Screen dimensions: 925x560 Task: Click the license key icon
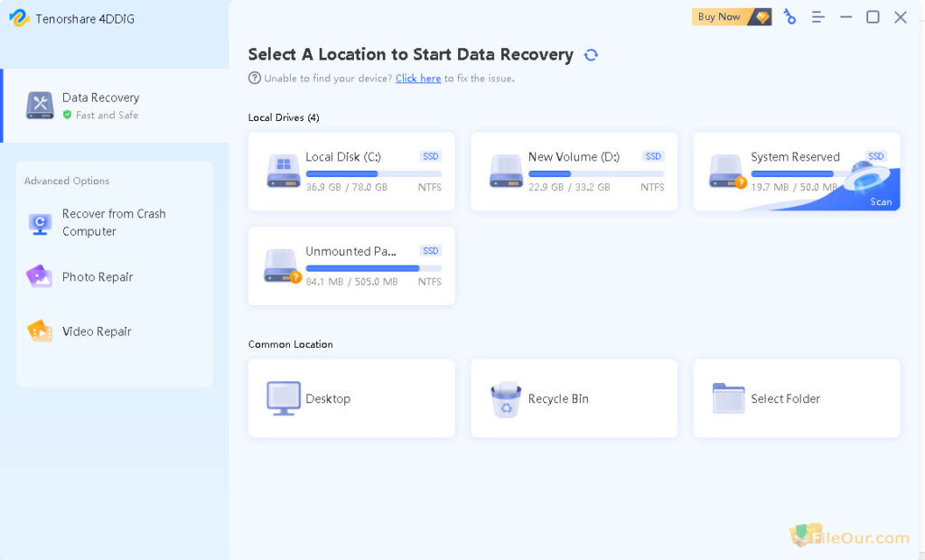point(790,16)
